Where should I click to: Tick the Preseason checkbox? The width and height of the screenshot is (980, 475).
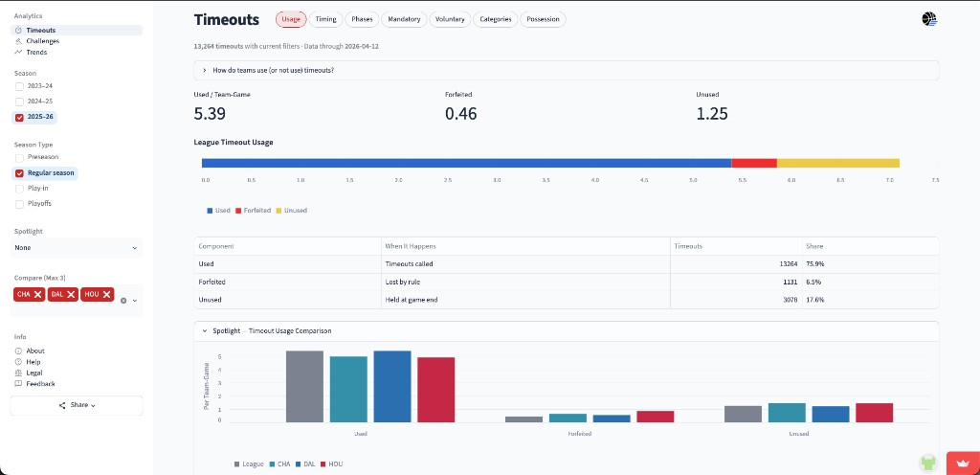[x=19, y=157]
